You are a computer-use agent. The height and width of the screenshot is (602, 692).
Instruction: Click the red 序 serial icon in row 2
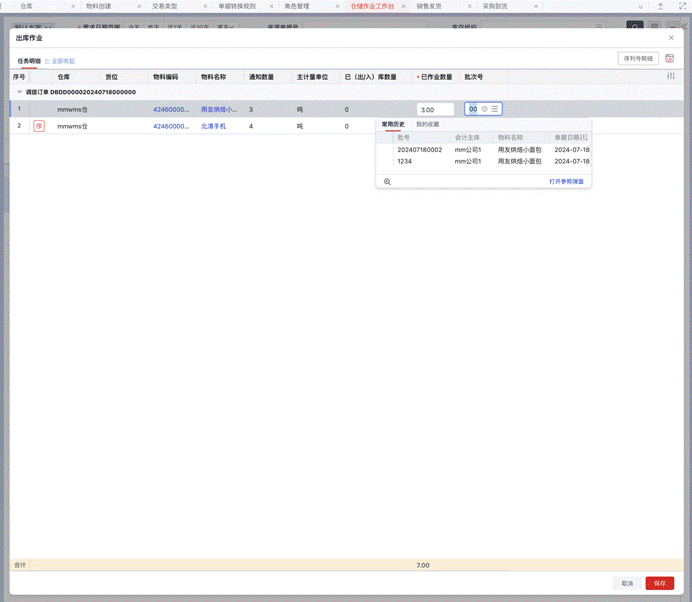(39, 127)
